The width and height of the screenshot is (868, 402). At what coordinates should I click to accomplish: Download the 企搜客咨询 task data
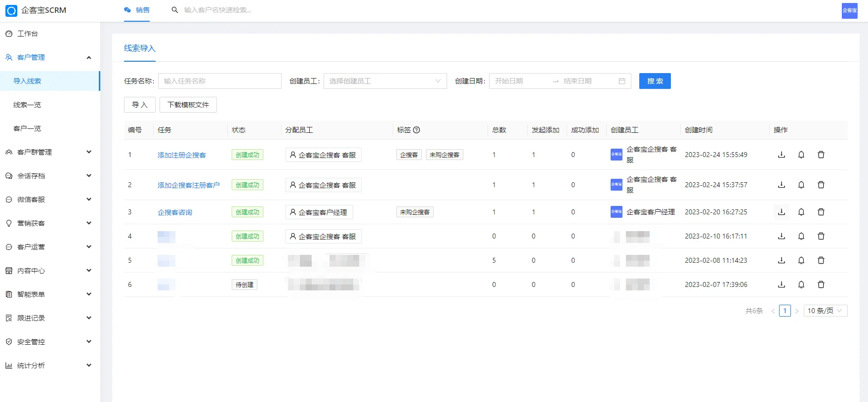(x=782, y=212)
